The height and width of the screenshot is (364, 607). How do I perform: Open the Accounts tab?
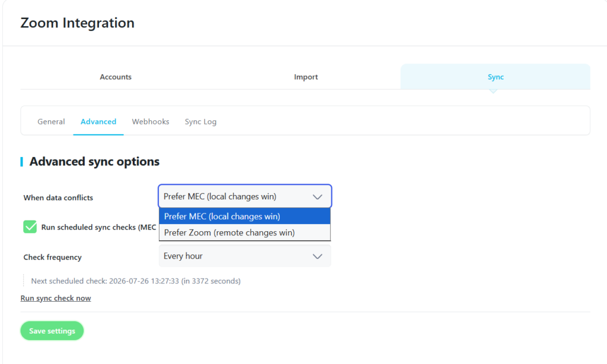(116, 76)
